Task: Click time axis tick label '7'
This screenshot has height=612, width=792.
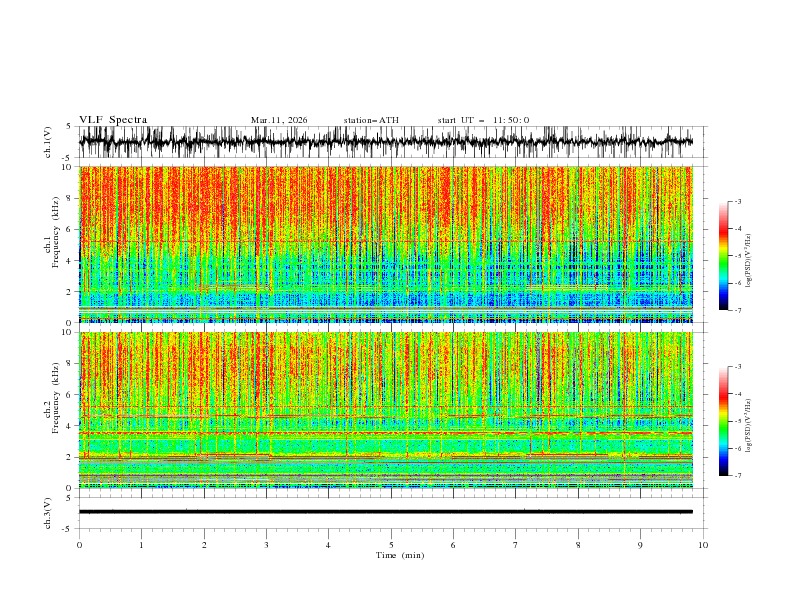Action: pos(516,545)
